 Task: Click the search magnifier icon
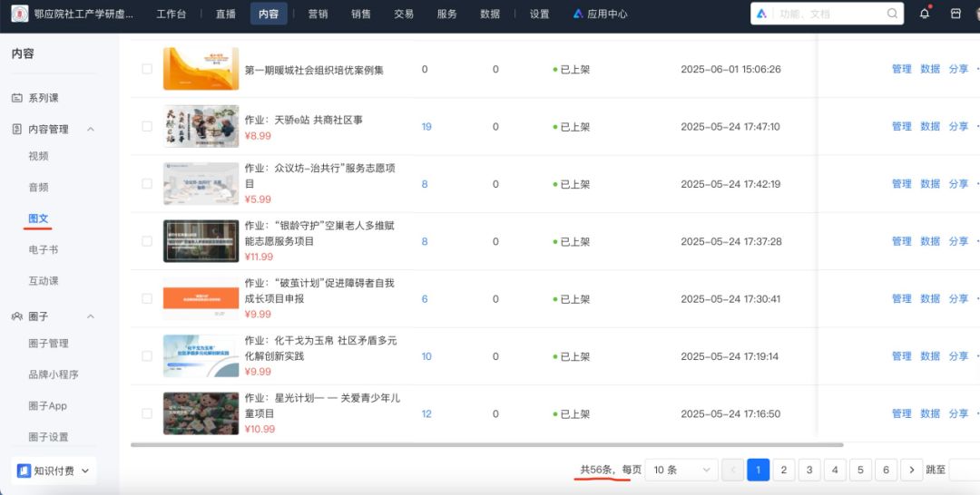(x=892, y=14)
